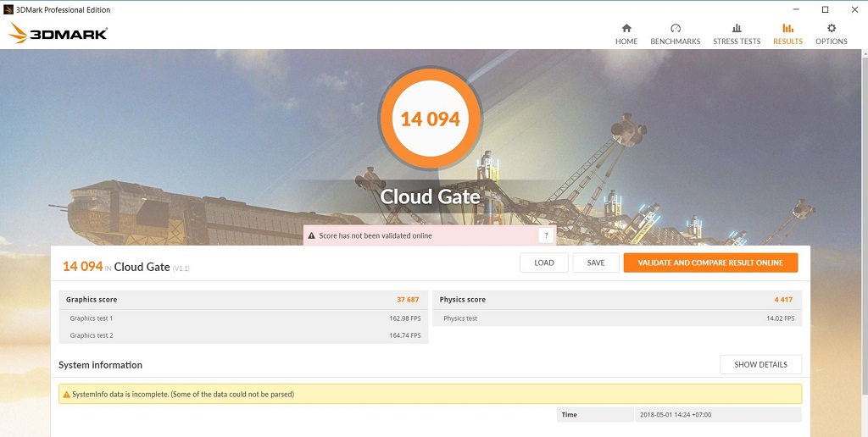Select the Graphics test 2 row
This screenshot has width=868, height=437.
[x=243, y=335]
